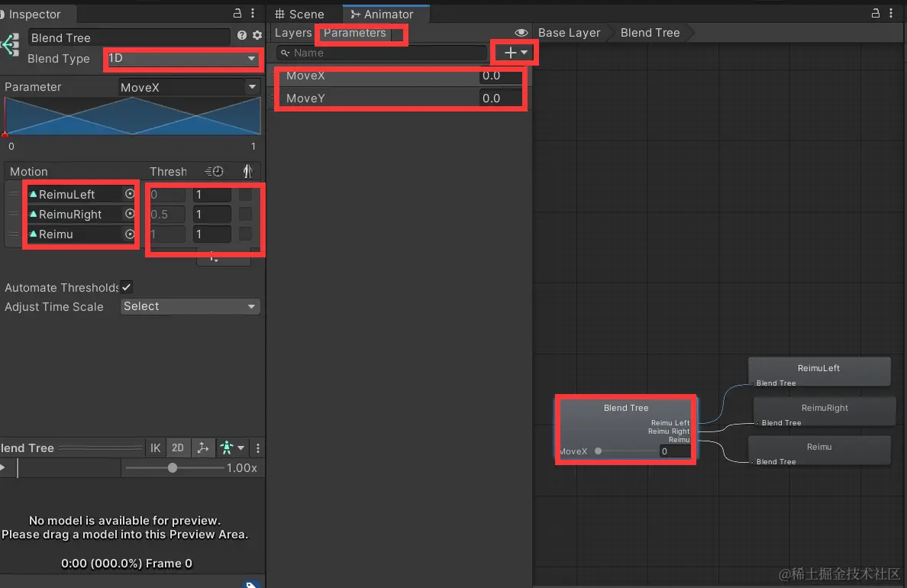Viewport: 907px width, 588px height.
Task: Click the ReimuRight row reorder handle
Action: pyautogui.click(x=14, y=214)
